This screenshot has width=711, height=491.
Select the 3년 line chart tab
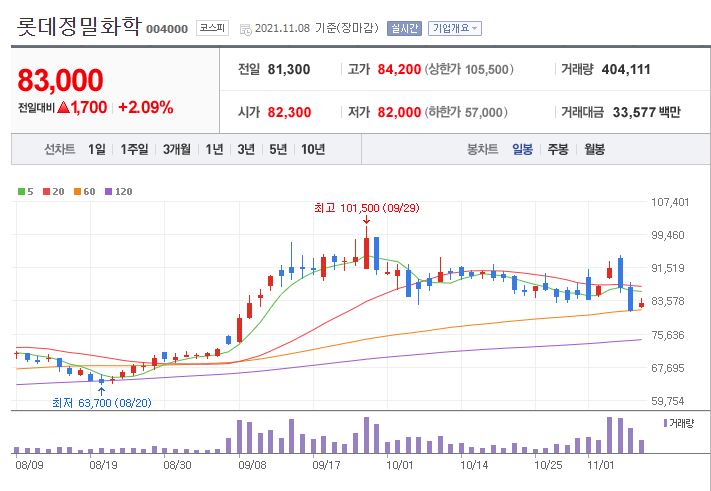[x=246, y=149]
